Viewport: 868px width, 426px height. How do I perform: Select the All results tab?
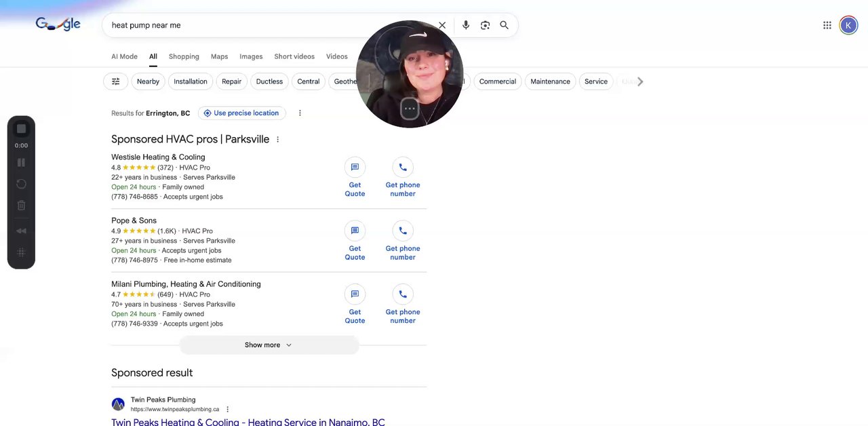click(x=153, y=57)
